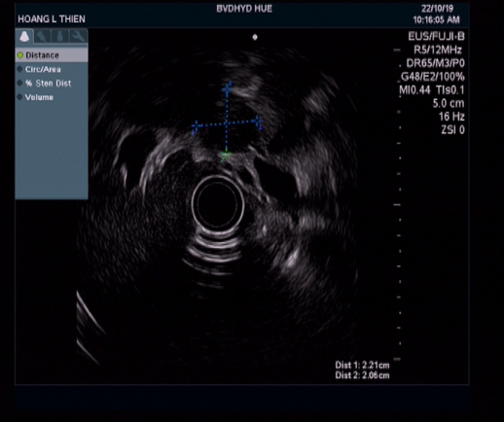
Task: Choose the Circ/Area measurement option
Action: point(52,69)
